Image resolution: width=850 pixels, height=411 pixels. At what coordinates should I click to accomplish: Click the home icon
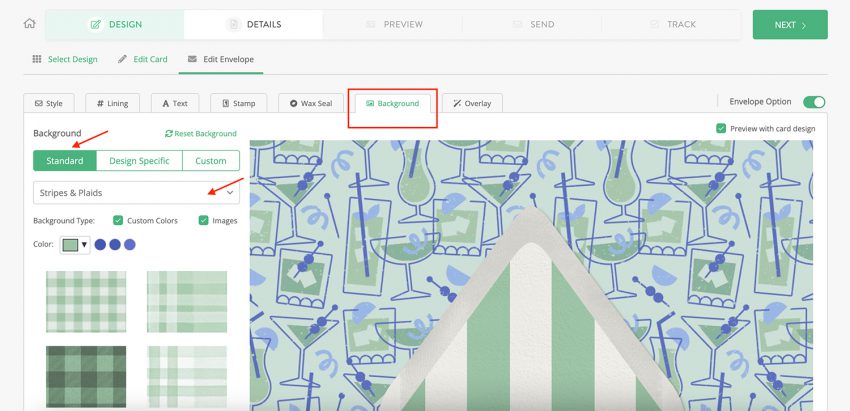point(29,24)
